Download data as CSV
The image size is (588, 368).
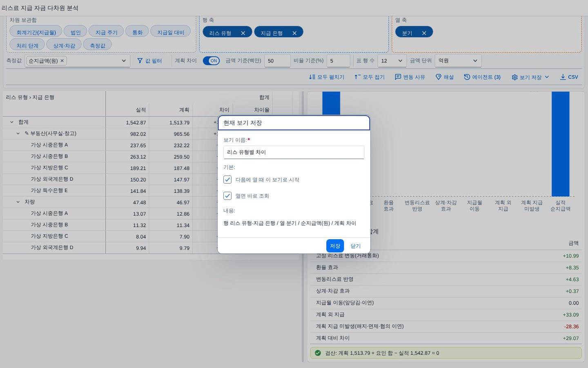569,77
